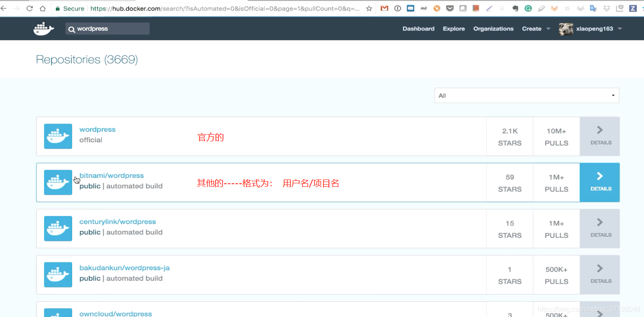Click the 10M+ PULLS count
The height and width of the screenshot is (317, 644).
coord(557,137)
